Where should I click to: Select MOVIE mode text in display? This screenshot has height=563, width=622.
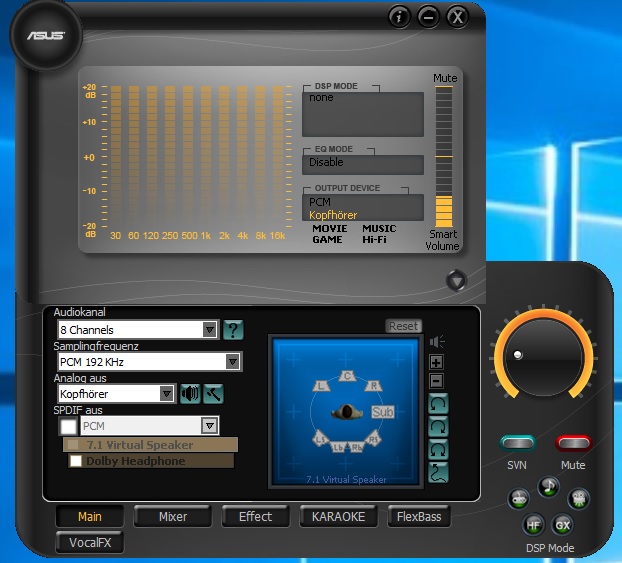330,229
